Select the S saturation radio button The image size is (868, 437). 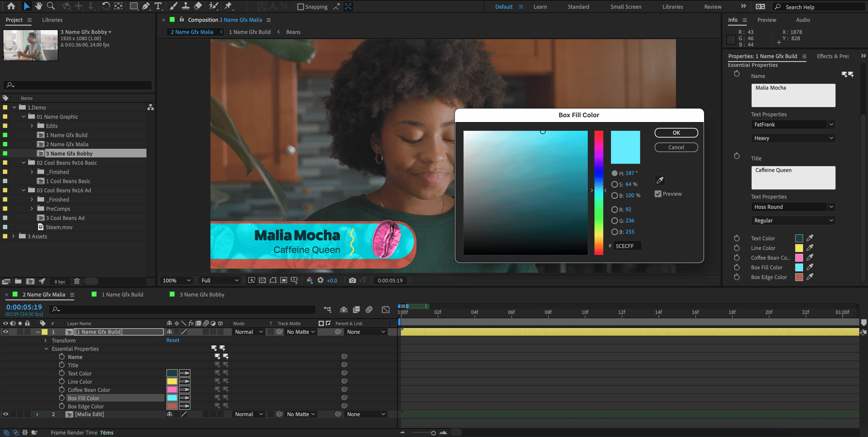[614, 184]
